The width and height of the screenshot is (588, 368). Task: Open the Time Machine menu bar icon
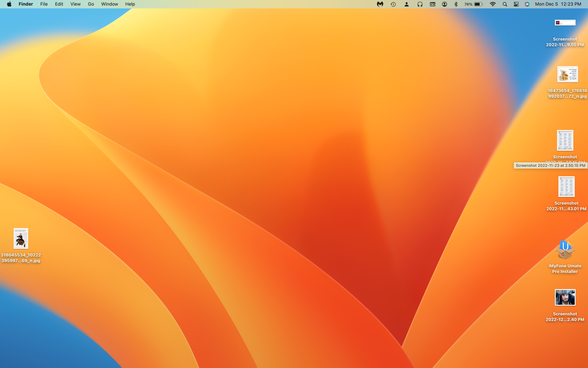[393, 4]
